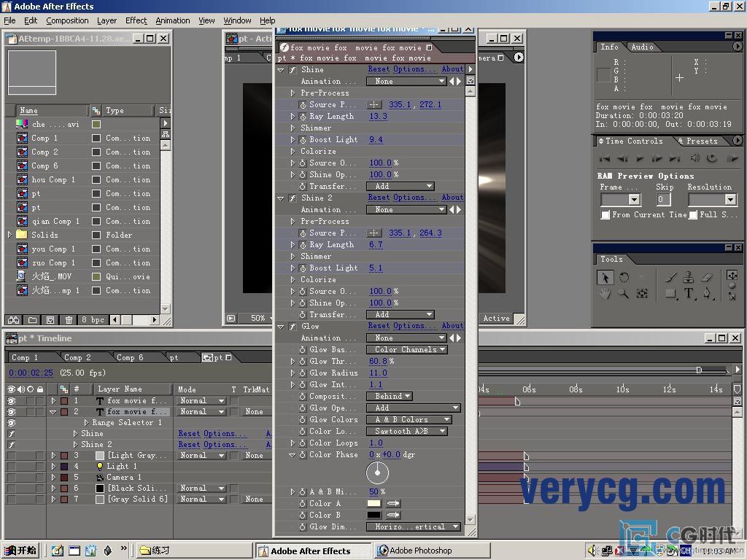Click the current time 0:00:02:25 display

point(31,373)
